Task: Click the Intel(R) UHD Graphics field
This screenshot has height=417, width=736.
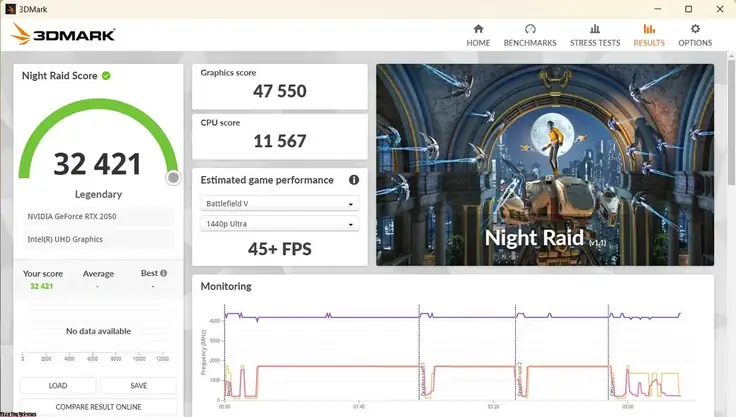Action: (x=99, y=239)
